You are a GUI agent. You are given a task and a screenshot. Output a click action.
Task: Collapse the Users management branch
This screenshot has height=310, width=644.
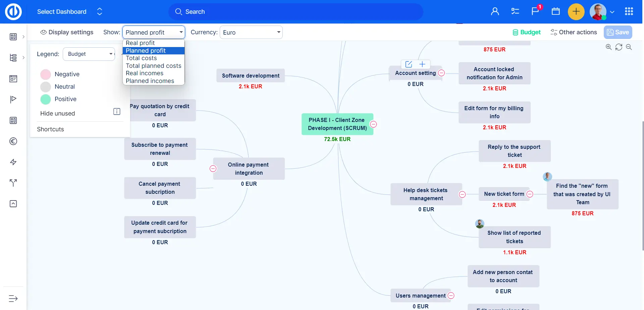pos(451,296)
